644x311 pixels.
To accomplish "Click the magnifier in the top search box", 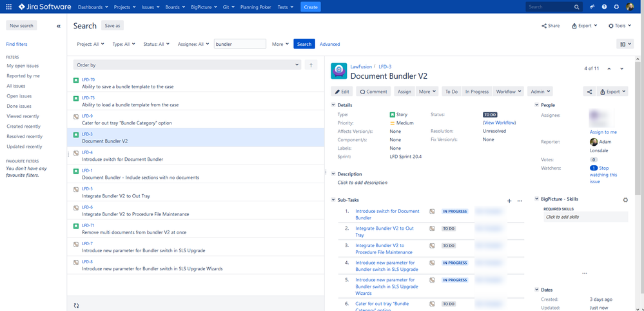I will (577, 7).
